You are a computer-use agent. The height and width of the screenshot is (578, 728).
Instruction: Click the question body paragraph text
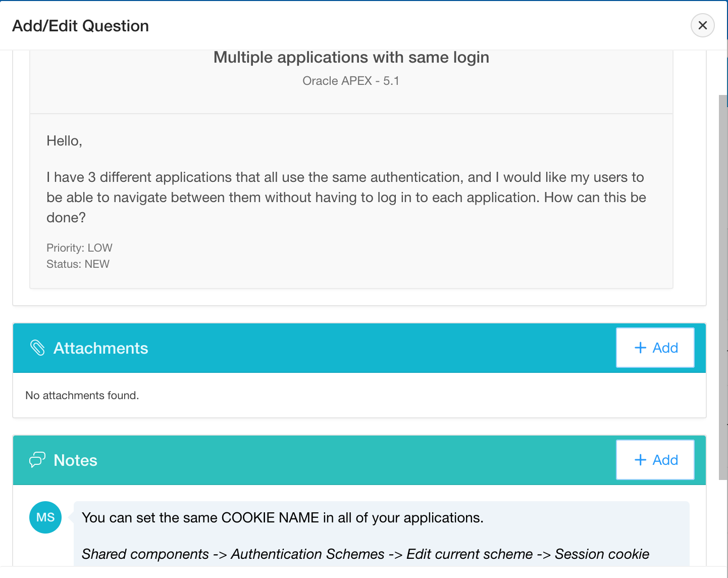(346, 197)
